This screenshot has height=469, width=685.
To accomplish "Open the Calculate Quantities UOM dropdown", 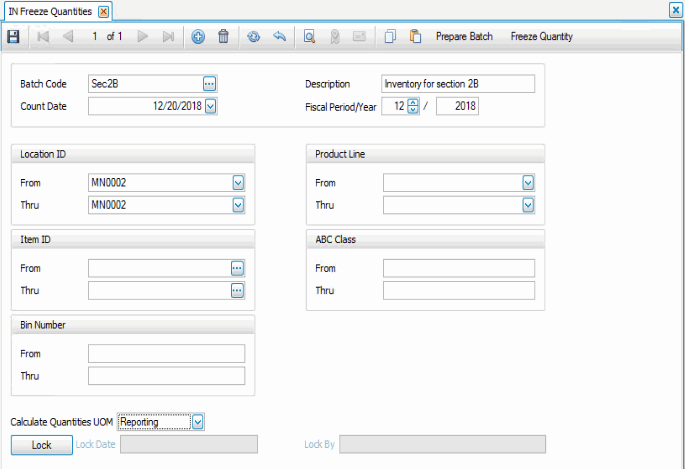I will [197, 422].
